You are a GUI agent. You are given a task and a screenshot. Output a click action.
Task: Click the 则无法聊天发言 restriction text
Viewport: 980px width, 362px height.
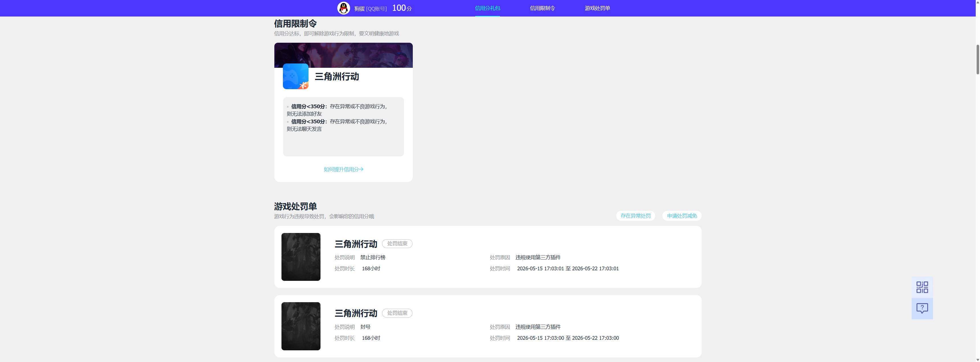tap(304, 129)
